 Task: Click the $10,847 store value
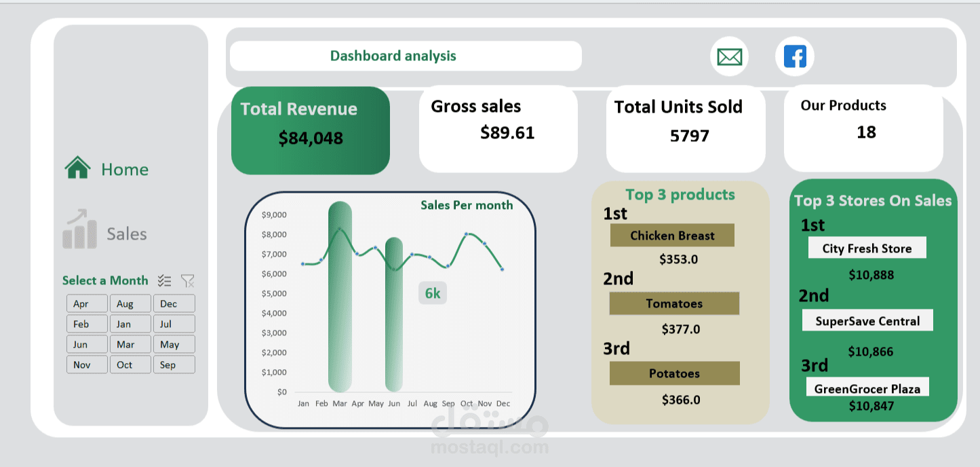871,406
